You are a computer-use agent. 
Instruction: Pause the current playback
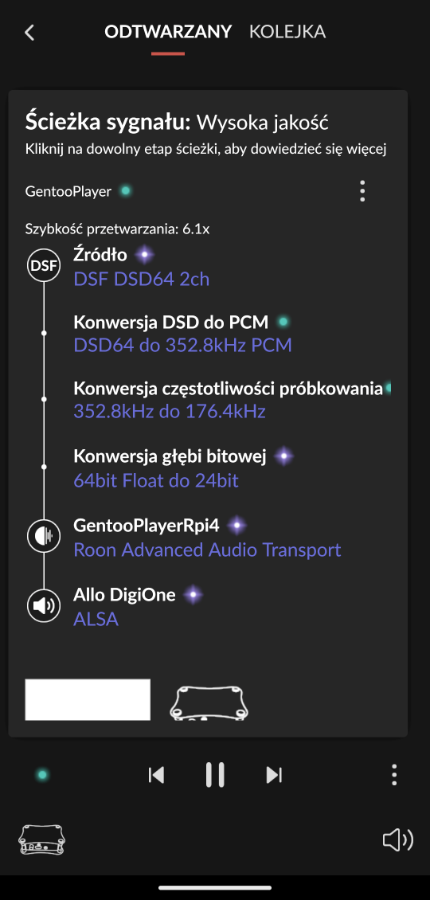point(215,775)
